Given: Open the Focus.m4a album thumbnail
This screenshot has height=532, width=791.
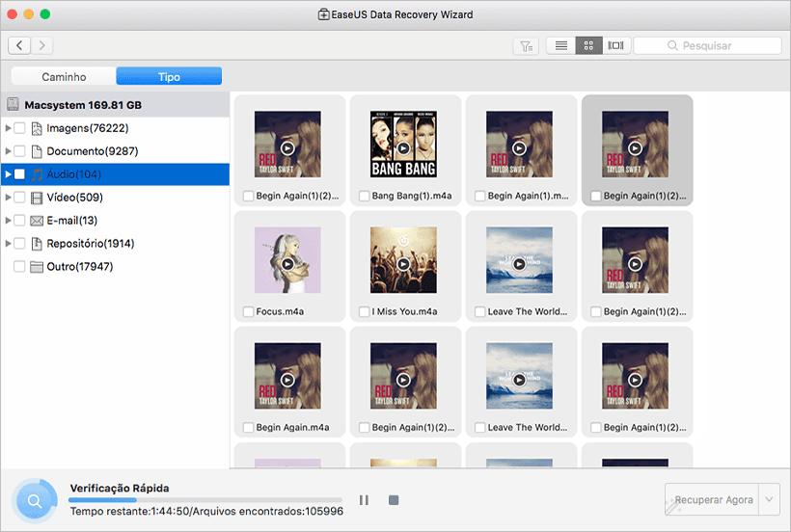Looking at the screenshot, I should [287, 260].
